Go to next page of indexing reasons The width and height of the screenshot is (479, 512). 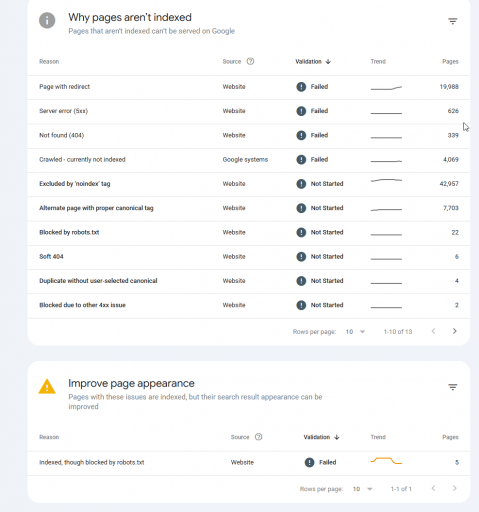coord(454,331)
